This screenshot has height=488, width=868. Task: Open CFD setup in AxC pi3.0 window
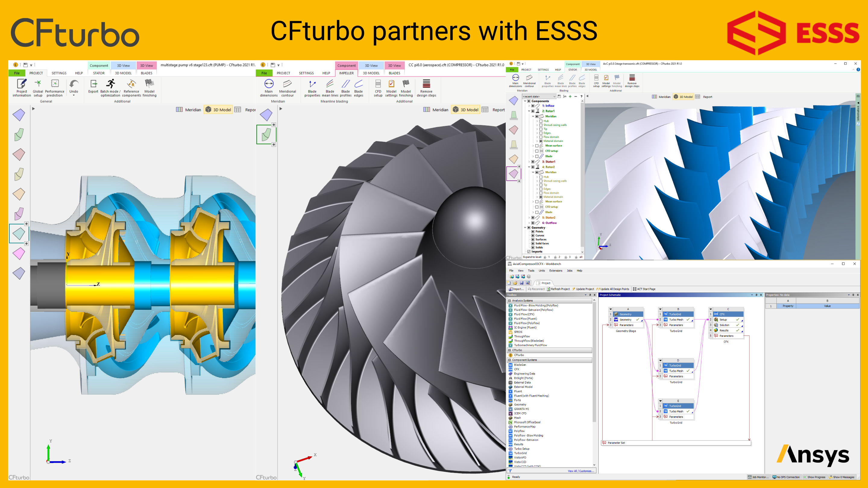[x=596, y=81]
